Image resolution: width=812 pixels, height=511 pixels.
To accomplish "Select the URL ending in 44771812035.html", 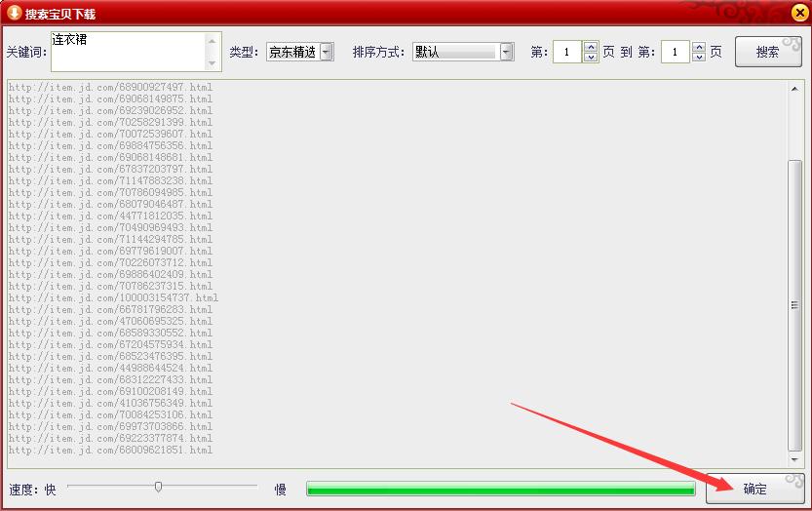I will tap(110, 216).
